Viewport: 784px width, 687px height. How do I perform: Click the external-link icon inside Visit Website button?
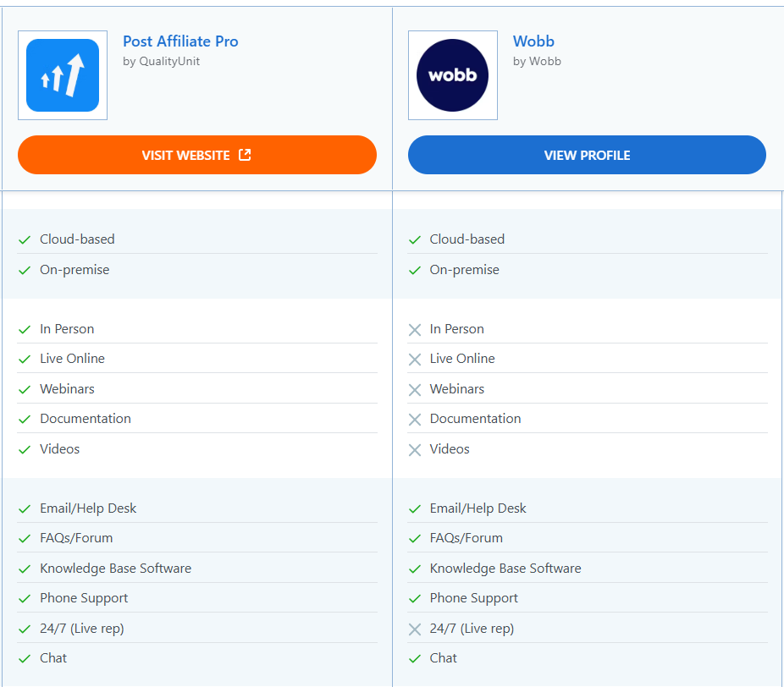point(245,155)
